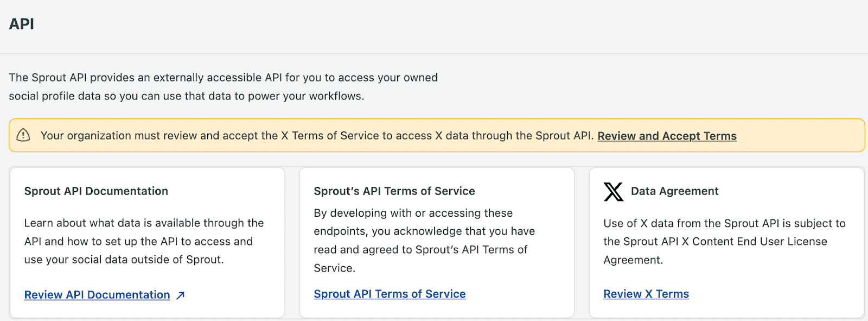Click the external-link arrow after Review API Documentation
The height and width of the screenshot is (321, 868).
[181, 295]
